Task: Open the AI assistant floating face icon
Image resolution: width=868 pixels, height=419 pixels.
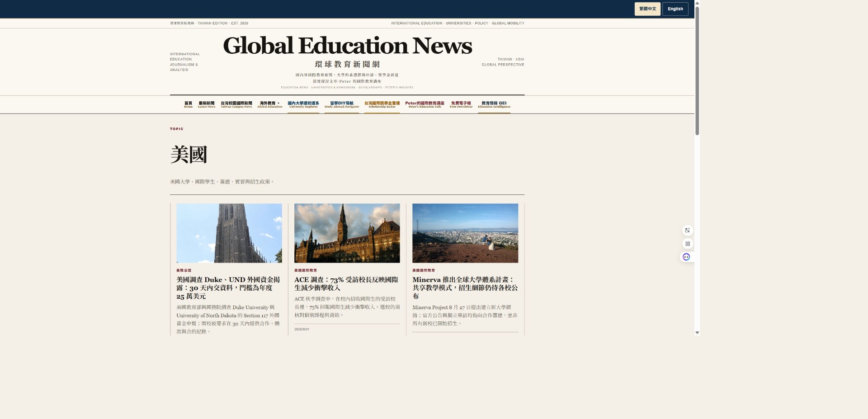Action: point(686,257)
